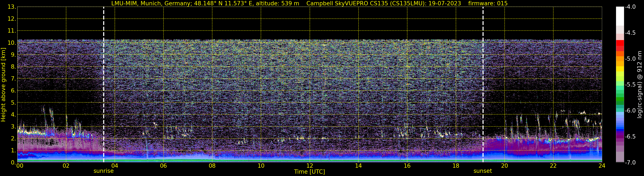This screenshot has height=176, width=644.
Task: Click the 22 time axis tick label
Action: (x=553, y=166)
